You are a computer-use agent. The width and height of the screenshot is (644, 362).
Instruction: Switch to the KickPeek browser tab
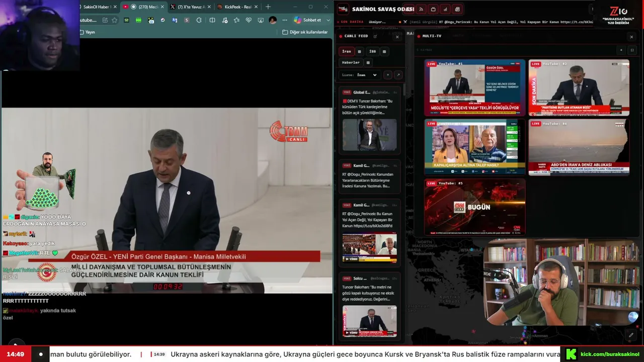(x=238, y=7)
